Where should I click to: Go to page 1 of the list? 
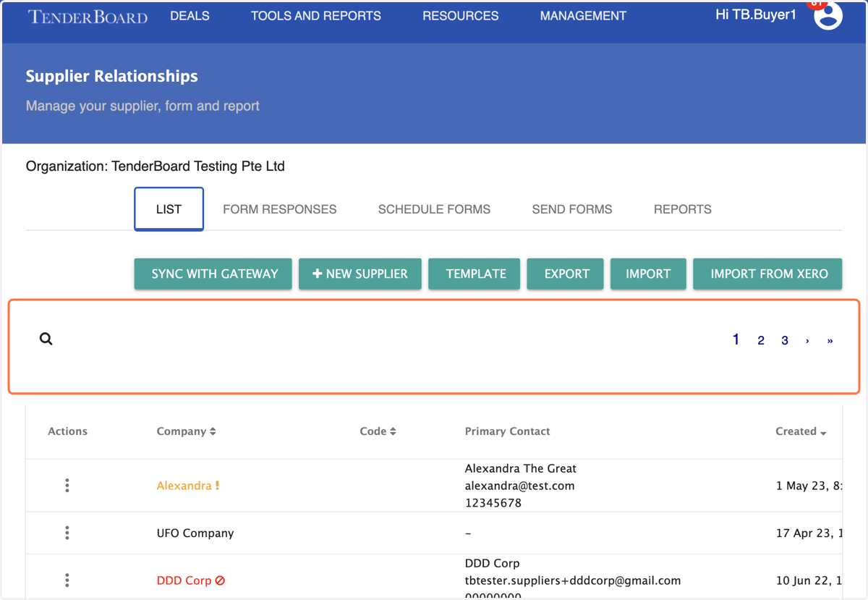point(736,339)
